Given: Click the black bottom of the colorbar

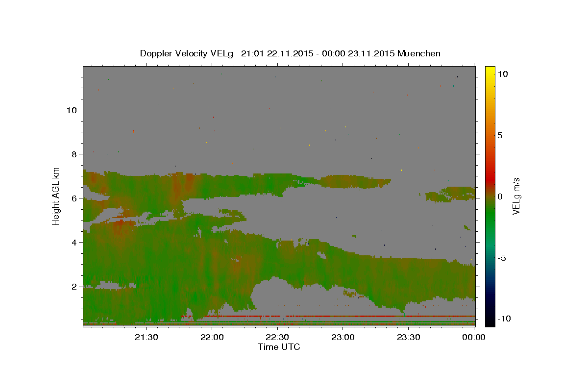Looking at the screenshot, I should [x=490, y=321].
